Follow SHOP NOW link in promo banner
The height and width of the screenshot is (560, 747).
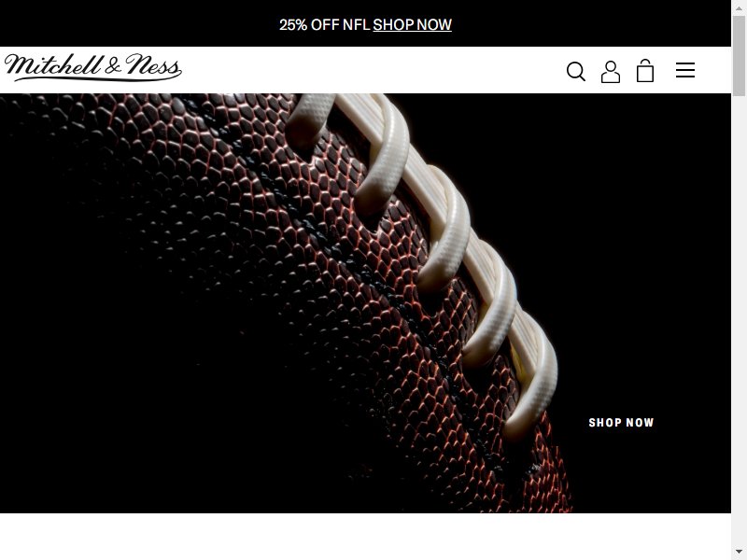point(412,25)
